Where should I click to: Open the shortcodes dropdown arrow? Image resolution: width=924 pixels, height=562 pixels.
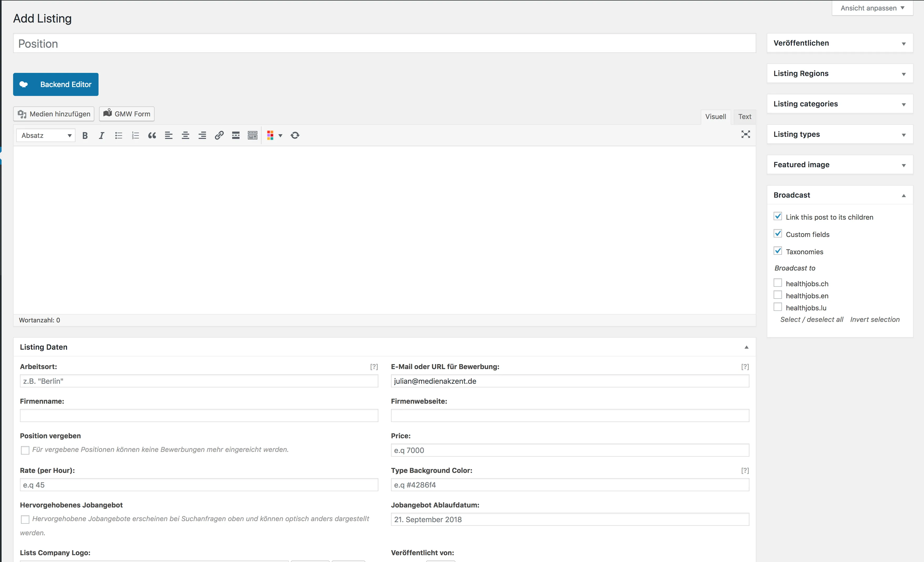coord(280,136)
